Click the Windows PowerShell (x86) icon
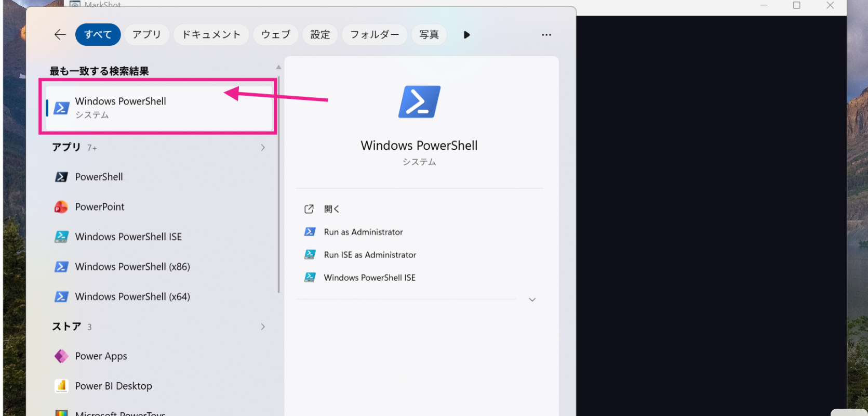The width and height of the screenshot is (868, 416). [61, 267]
